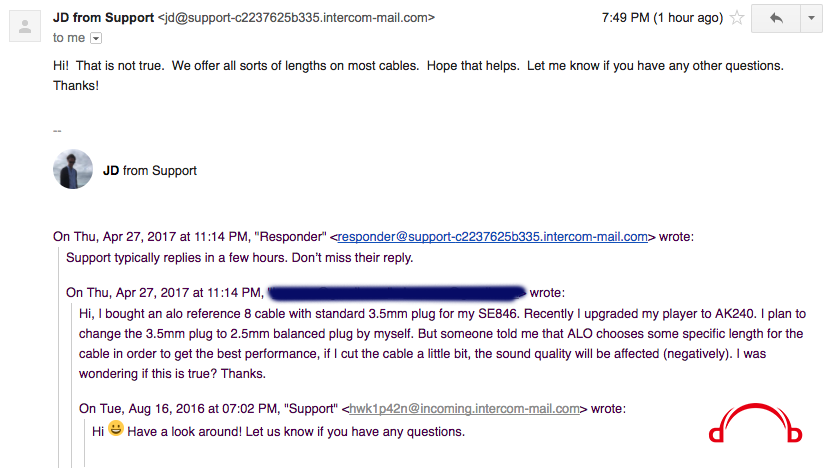Star this email from JD

point(737,18)
